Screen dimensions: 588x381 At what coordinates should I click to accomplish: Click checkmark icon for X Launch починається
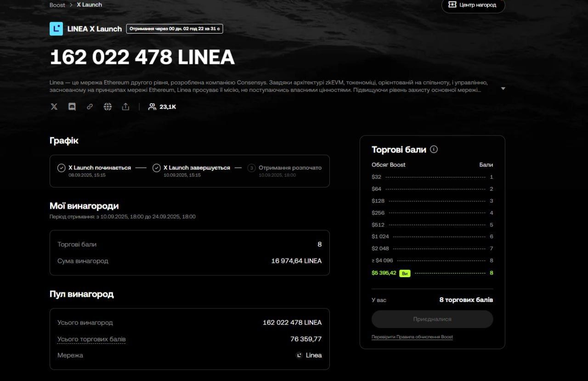click(61, 168)
